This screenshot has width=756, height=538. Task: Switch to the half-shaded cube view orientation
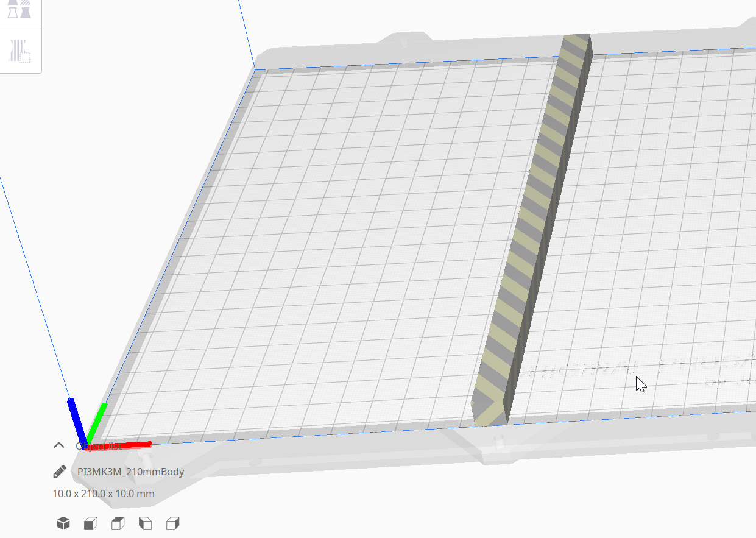(x=90, y=522)
